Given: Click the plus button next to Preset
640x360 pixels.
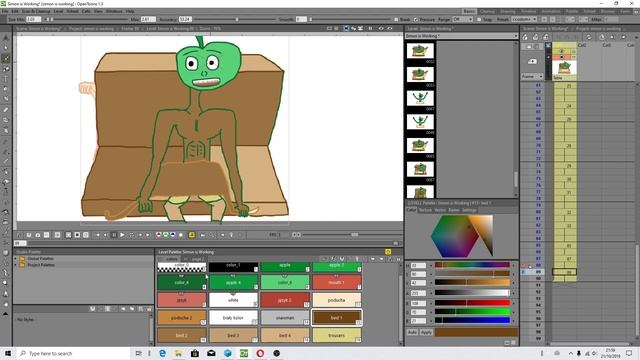Looking at the screenshot, I should pos(544,20).
